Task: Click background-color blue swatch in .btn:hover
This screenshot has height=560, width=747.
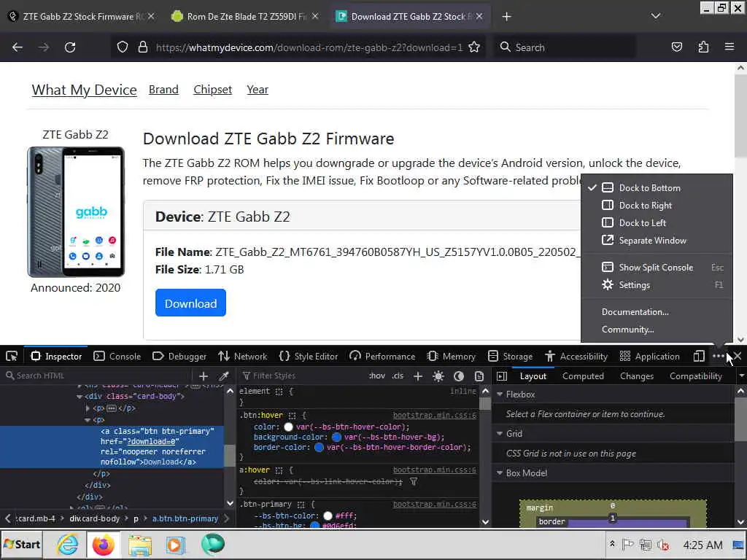Action: pyautogui.click(x=336, y=437)
